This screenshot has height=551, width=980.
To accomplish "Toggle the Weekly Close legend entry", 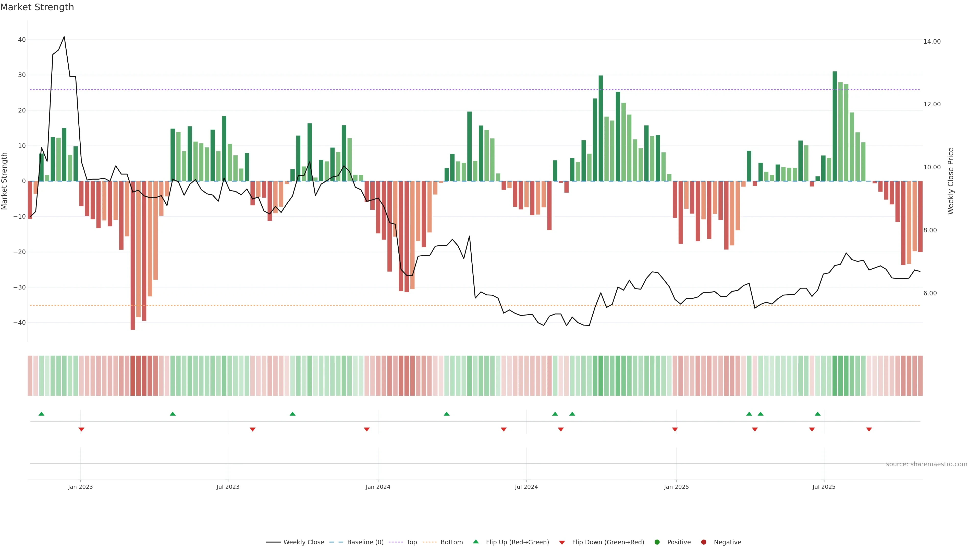I will [303, 542].
